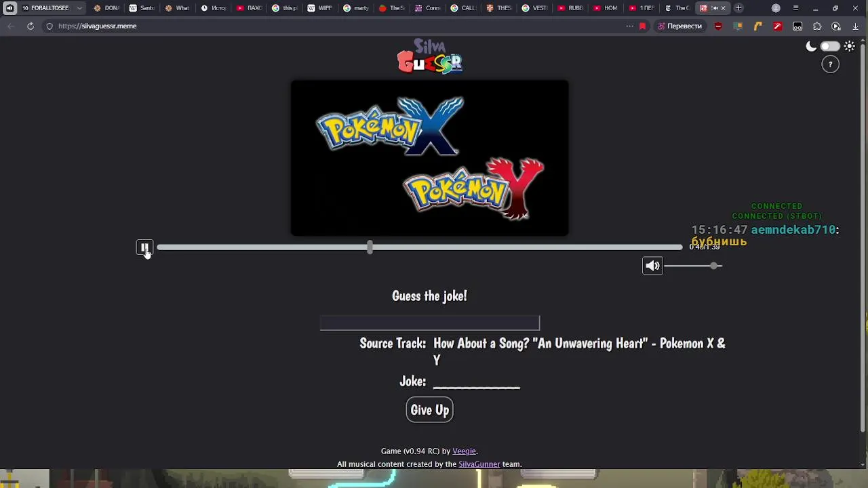Click the Source Track title text
Image resolution: width=868 pixels, height=488 pixels.
click(579, 351)
